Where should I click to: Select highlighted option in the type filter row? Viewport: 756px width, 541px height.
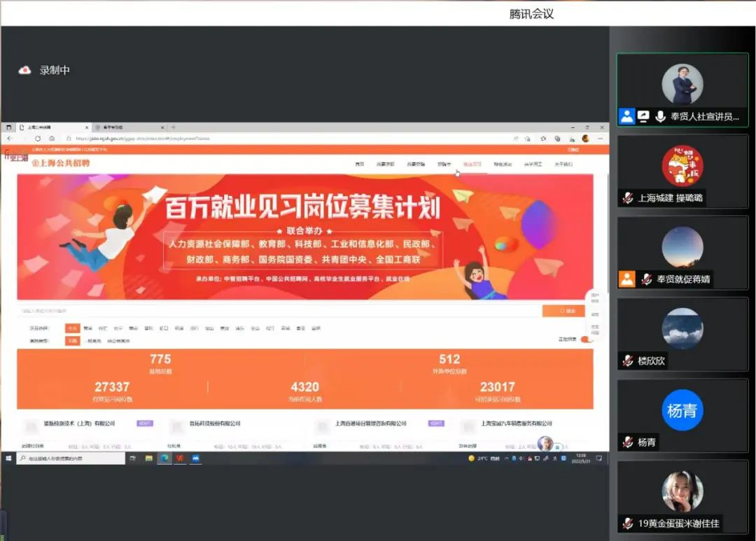click(72, 341)
